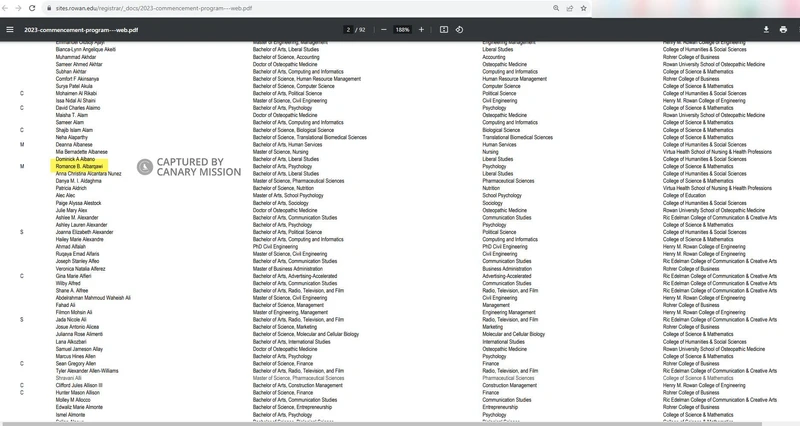Click the forward navigation arrow
The image size is (800, 426).
(19, 8)
